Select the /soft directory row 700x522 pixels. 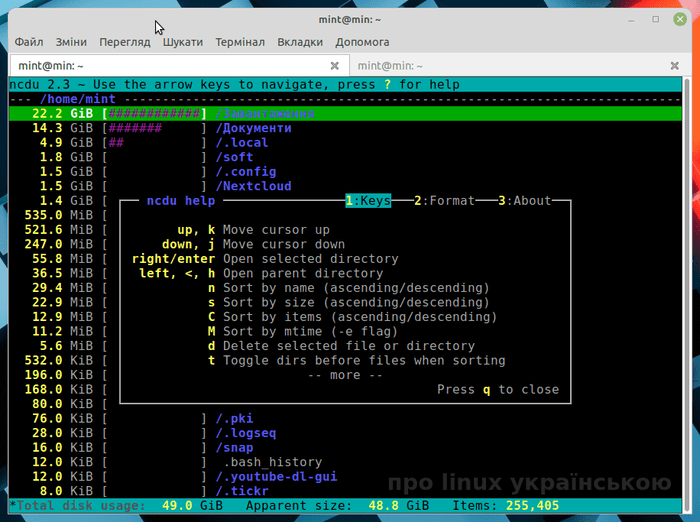click(x=346, y=157)
